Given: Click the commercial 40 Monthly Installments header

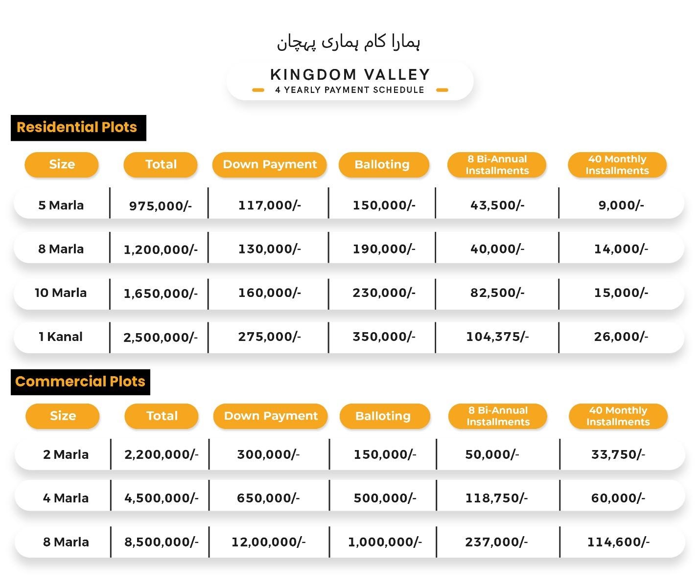Looking at the screenshot, I should pos(618,416).
